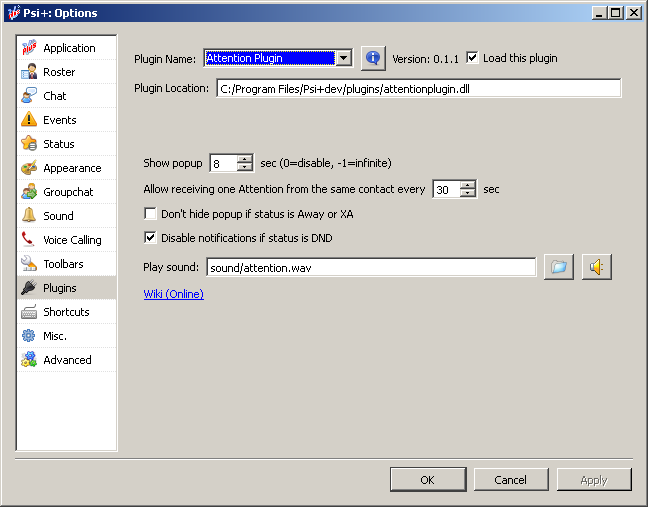Play the attention sound with speaker icon

click(x=597, y=267)
